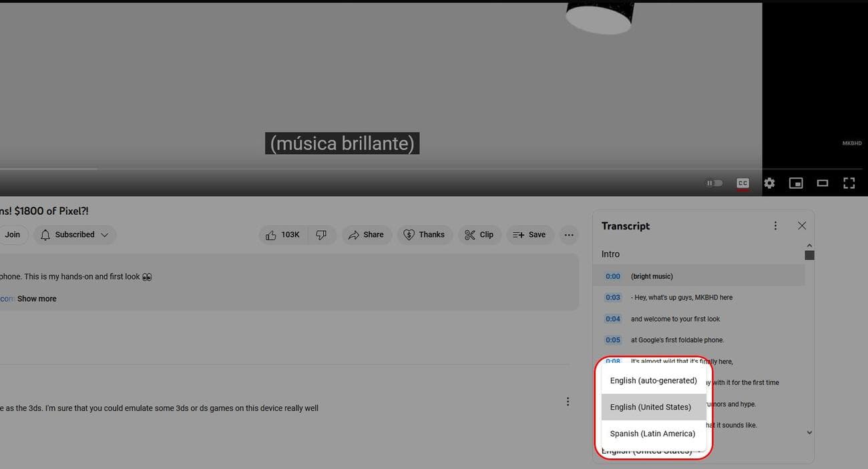Open the video settings gear
This screenshot has height=469, width=868.
769,183
